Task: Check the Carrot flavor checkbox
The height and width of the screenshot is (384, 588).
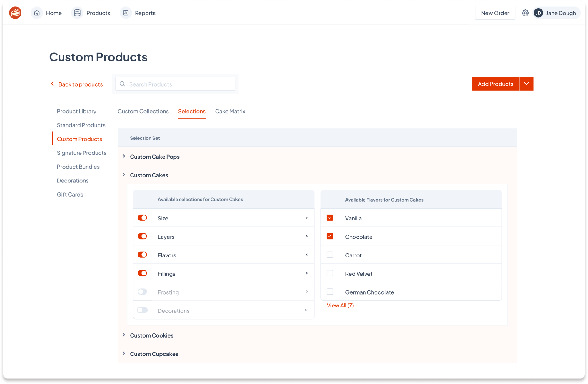Action: (330, 255)
